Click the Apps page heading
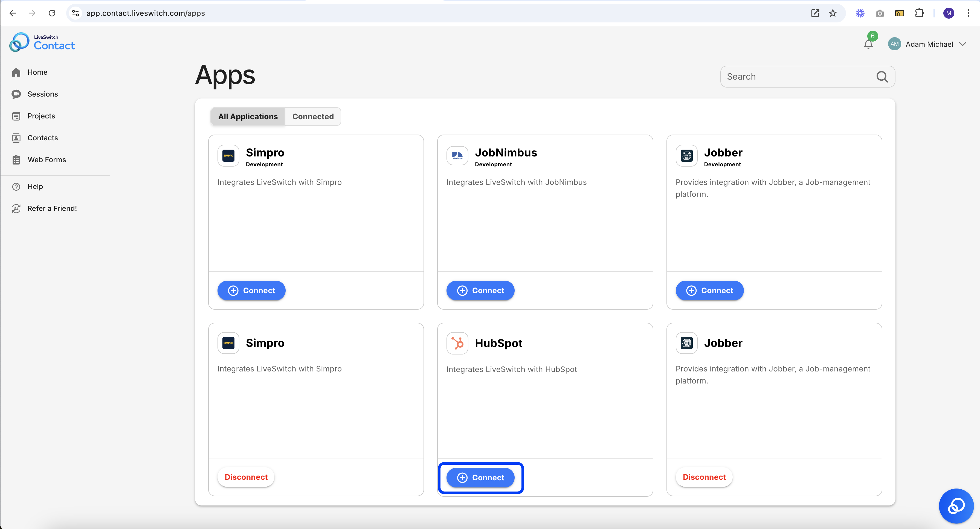Viewport: 980px width, 529px height. pyautogui.click(x=225, y=75)
